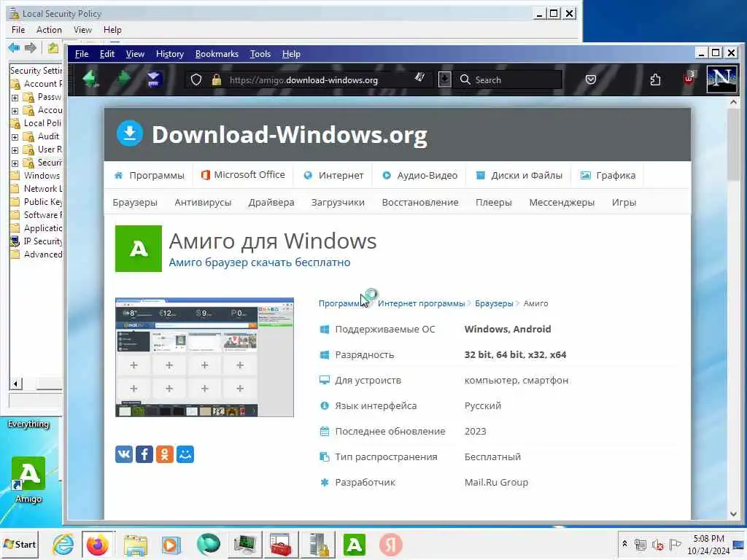Viewport: 747px width, 560px height.
Task: Share via Odnoklassniki orange icon
Action: 165,454
